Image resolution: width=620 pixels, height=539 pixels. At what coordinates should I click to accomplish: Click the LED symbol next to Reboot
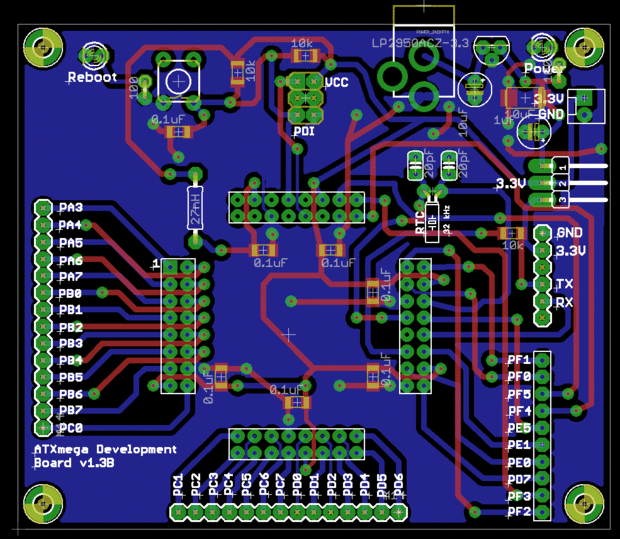click(x=95, y=54)
